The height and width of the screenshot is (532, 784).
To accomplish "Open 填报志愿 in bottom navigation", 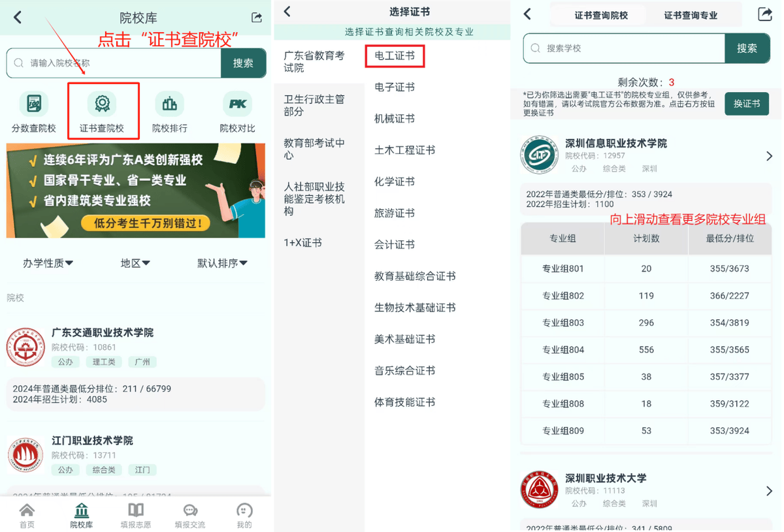I will [x=136, y=516].
